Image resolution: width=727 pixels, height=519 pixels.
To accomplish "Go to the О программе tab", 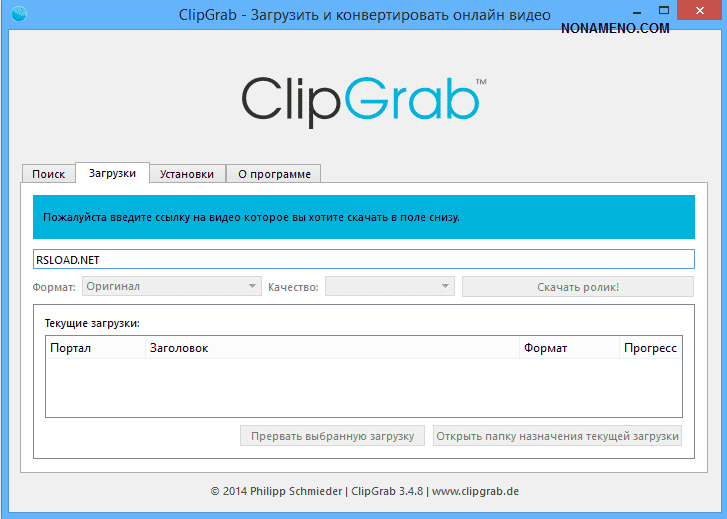I will coord(274,174).
